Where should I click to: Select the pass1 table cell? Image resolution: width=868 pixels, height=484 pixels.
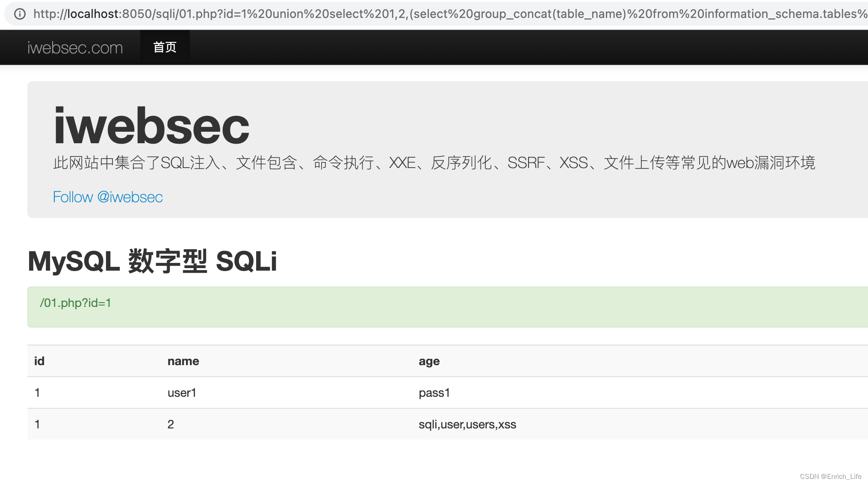pyautogui.click(x=434, y=393)
